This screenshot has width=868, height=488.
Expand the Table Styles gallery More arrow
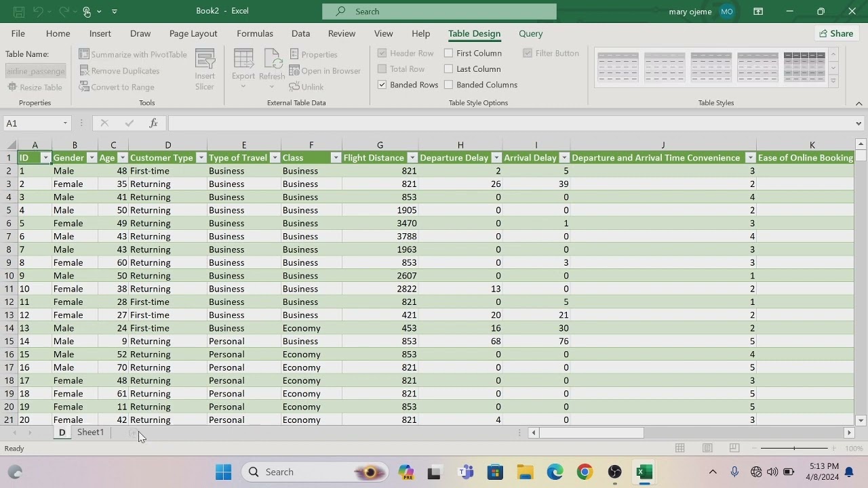tap(833, 81)
